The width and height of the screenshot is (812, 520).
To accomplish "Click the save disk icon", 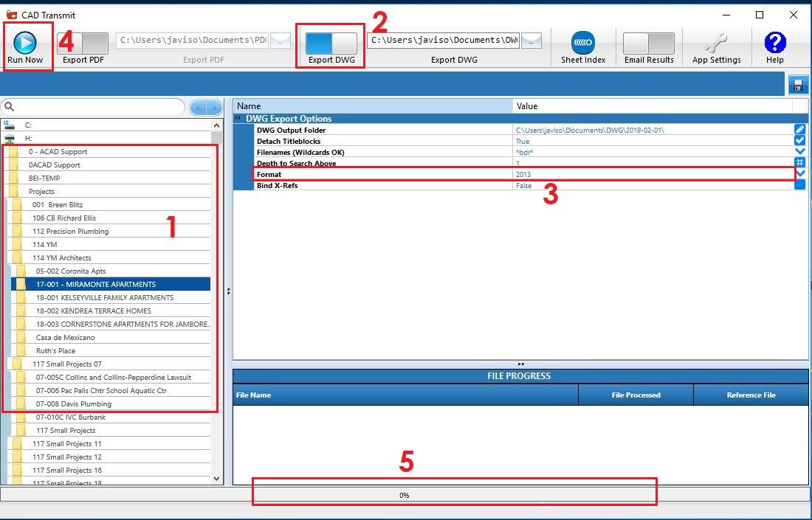I will tap(798, 86).
